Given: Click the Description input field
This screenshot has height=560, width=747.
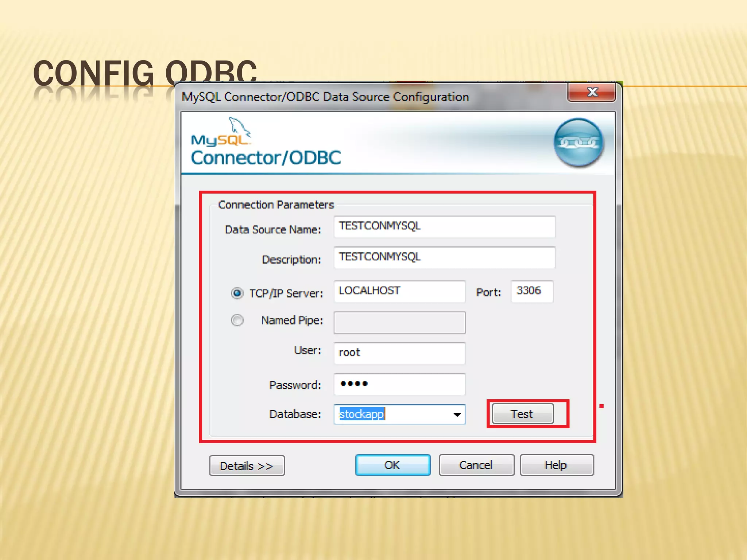Looking at the screenshot, I should pyautogui.click(x=444, y=257).
